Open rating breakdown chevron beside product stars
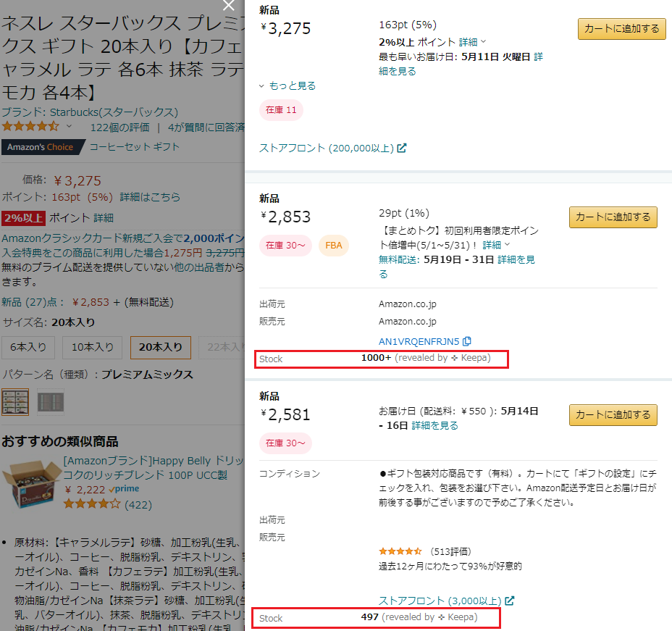Viewport: 672px width, 631px height. pos(70,127)
